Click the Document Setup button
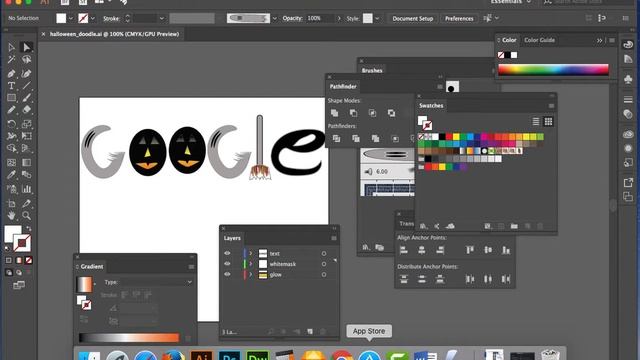The width and height of the screenshot is (640, 360). tap(413, 18)
